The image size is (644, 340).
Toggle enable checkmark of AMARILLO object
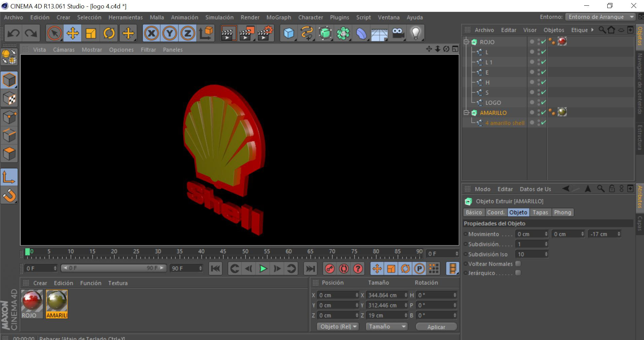[x=543, y=112]
